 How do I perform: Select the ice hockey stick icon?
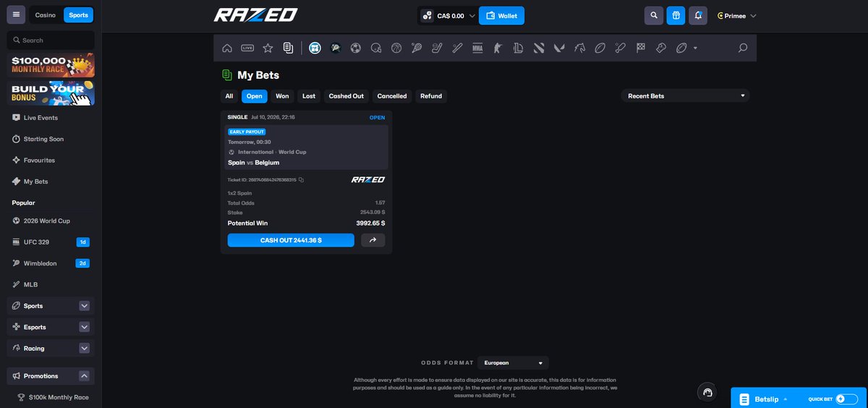coord(437,48)
